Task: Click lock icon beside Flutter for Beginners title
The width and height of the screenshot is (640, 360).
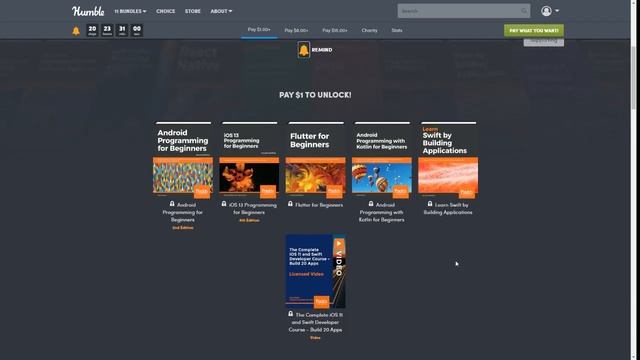Action: click(x=290, y=204)
